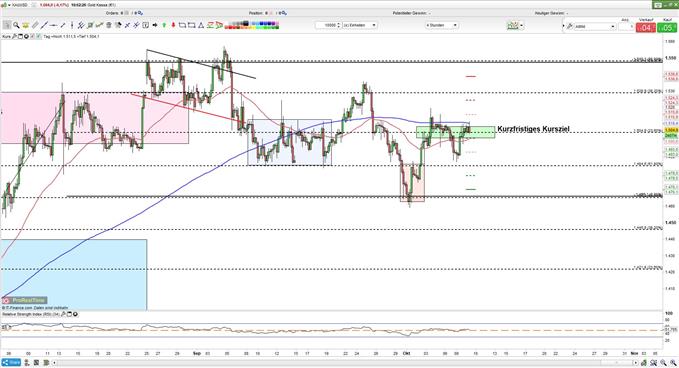Open the Stunden timeframe dropdown
679x368 pixels.
(442, 25)
